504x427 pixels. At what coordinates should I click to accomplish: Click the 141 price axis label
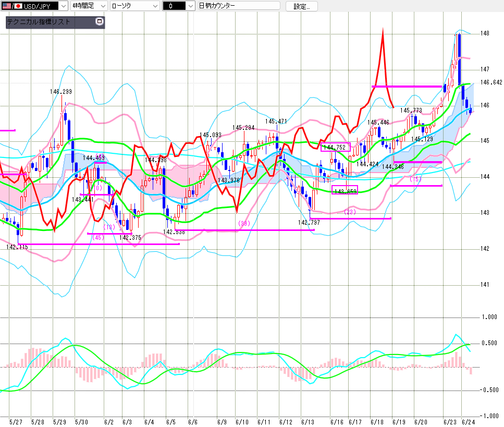coord(485,284)
